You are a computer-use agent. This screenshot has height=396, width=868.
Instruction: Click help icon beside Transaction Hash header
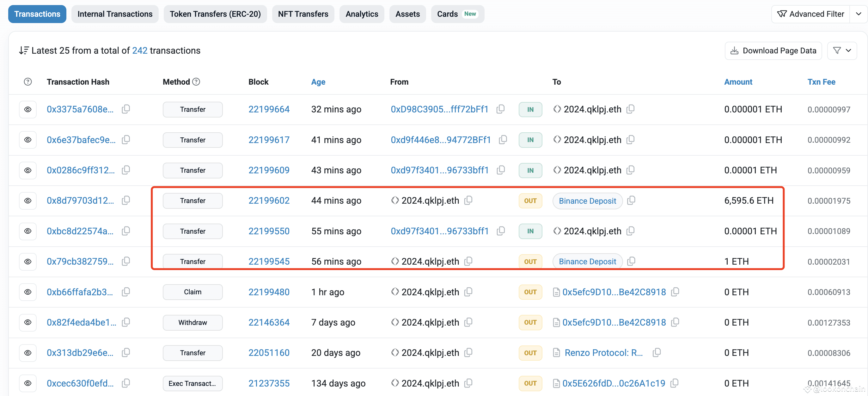28,82
